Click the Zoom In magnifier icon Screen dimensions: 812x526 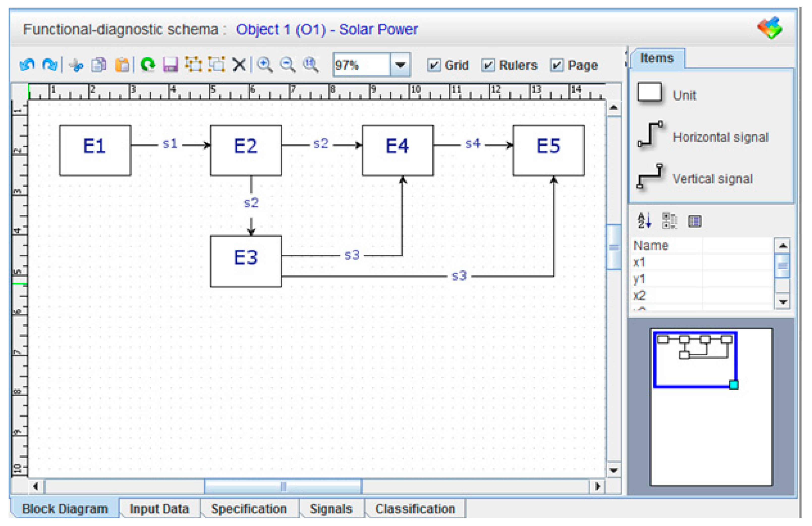[265, 65]
